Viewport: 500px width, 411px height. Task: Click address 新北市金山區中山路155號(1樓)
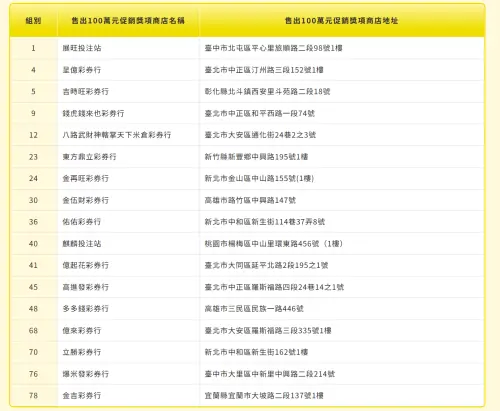coord(259,178)
